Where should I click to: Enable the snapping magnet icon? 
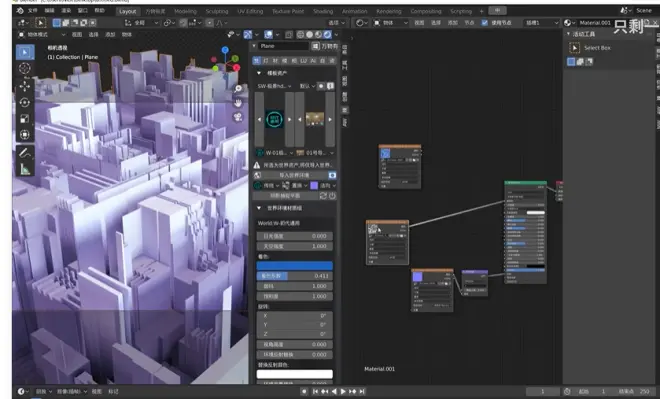pyautogui.click(x=183, y=23)
